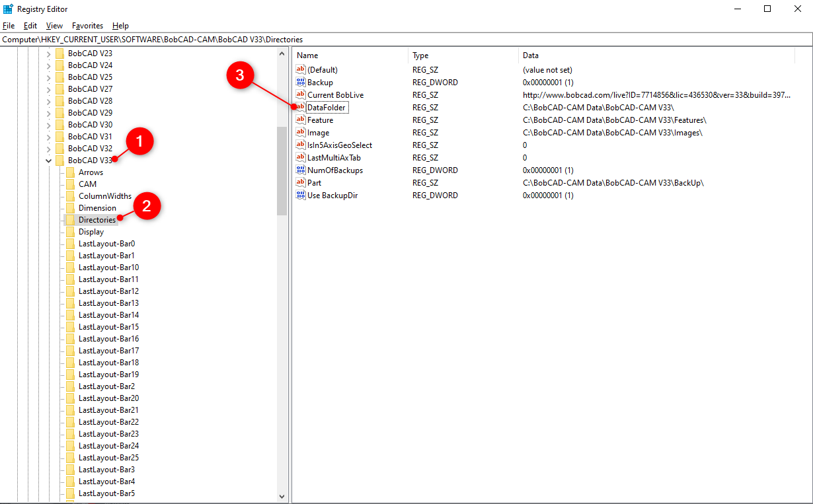This screenshot has height=504, width=813.
Task: Click the Features path data cell
Action: (x=615, y=120)
